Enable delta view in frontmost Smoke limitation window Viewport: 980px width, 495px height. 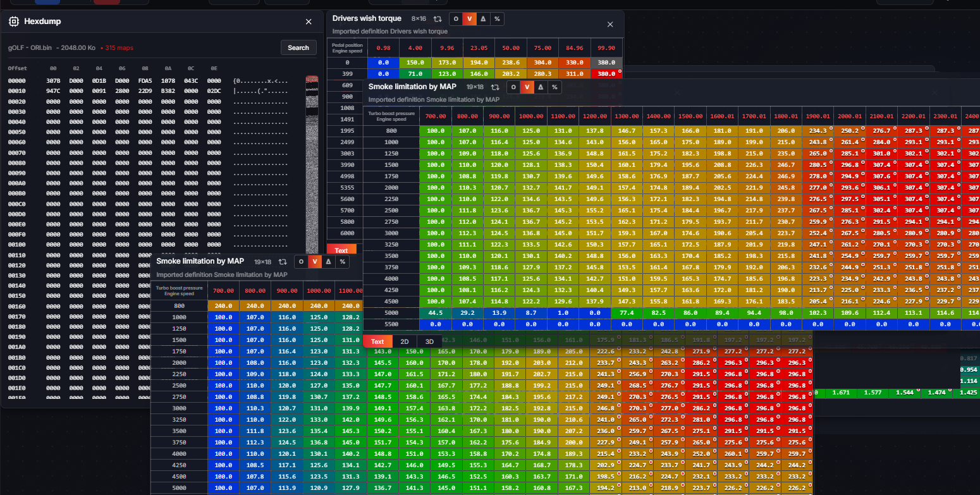pyautogui.click(x=328, y=262)
